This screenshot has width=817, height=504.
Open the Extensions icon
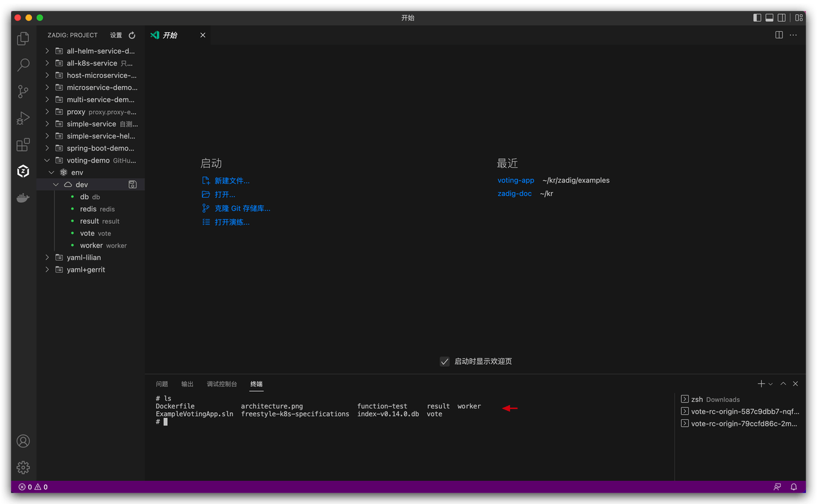[x=23, y=144]
